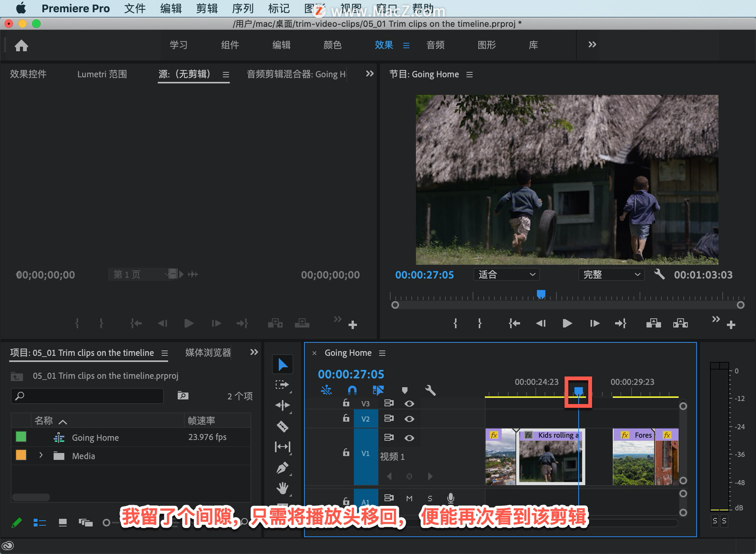Select the Selection arrow tool
The width and height of the screenshot is (756, 554).
click(x=282, y=365)
